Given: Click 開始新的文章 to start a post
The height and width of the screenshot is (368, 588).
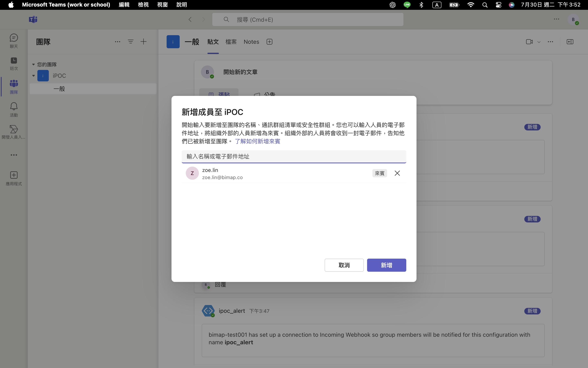Looking at the screenshot, I should pyautogui.click(x=240, y=72).
